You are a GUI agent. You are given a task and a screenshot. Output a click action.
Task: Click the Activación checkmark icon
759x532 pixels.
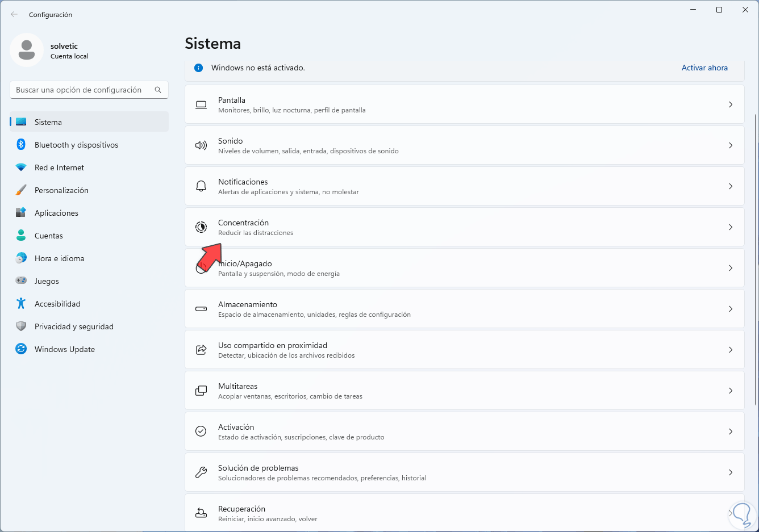201,432
